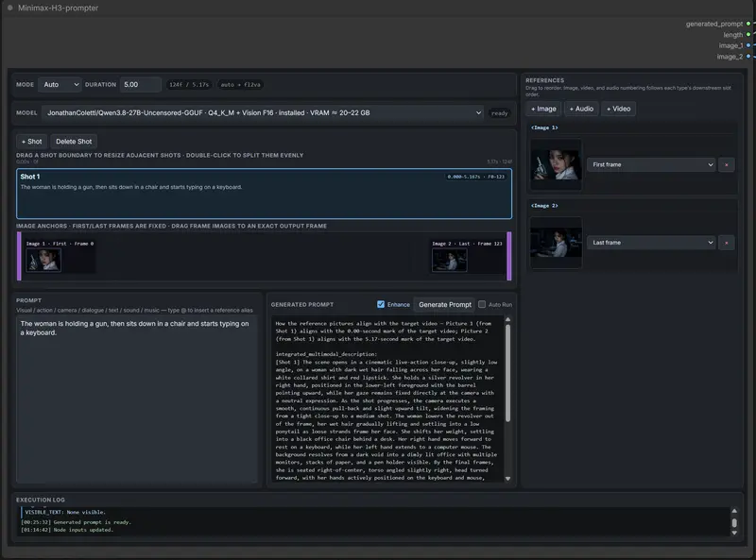The height and width of the screenshot is (560, 756).
Task: Click the image_1 output port
Action: tap(748, 45)
